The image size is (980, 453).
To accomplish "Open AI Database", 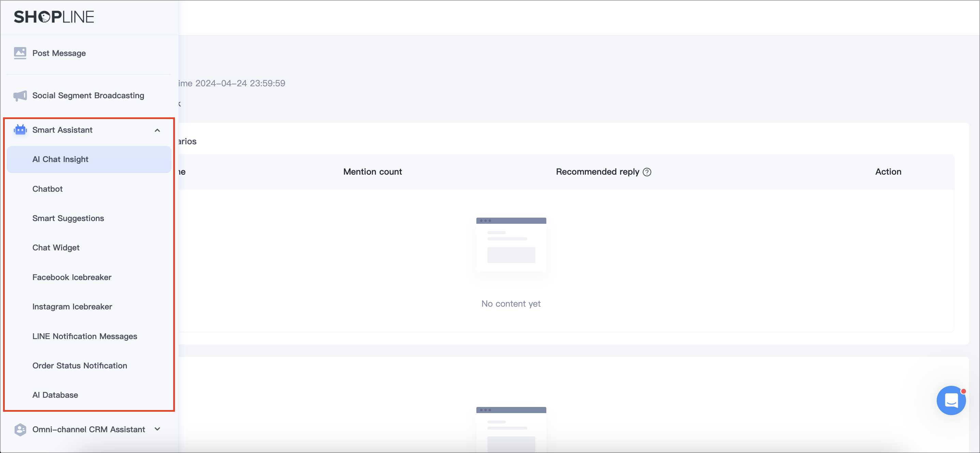I will [55, 395].
